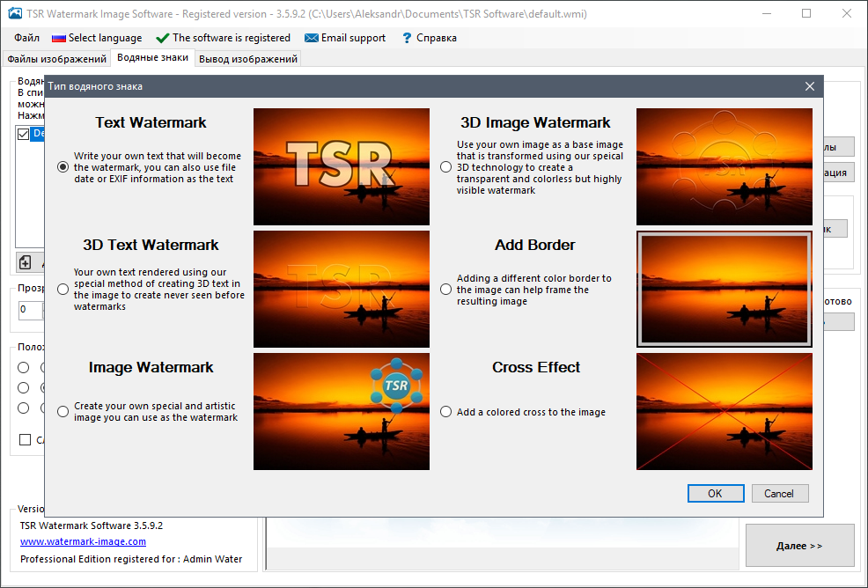868x588 pixels.
Task: Click the 3D Image Watermark preview thumbnail
Action: tap(725, 166)
